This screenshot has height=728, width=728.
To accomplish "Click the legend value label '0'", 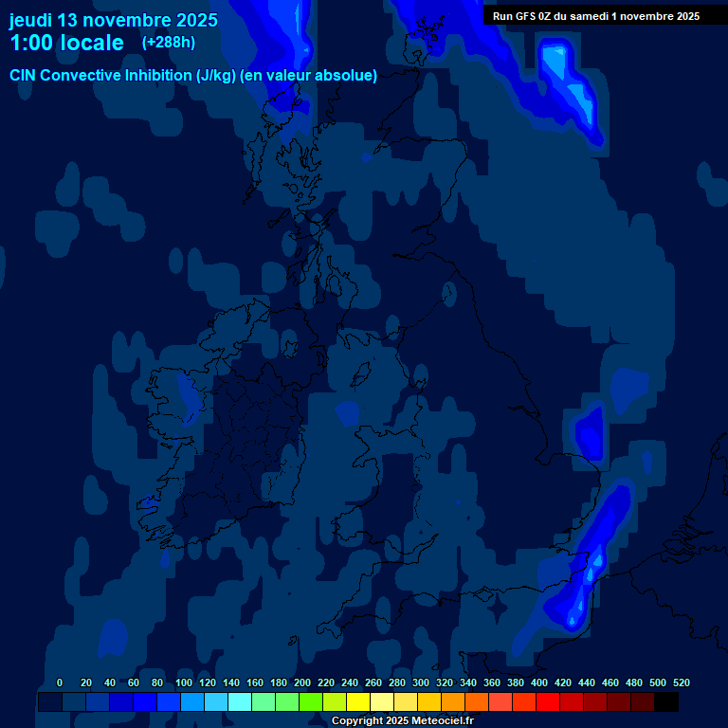I will tap(60, 682).
